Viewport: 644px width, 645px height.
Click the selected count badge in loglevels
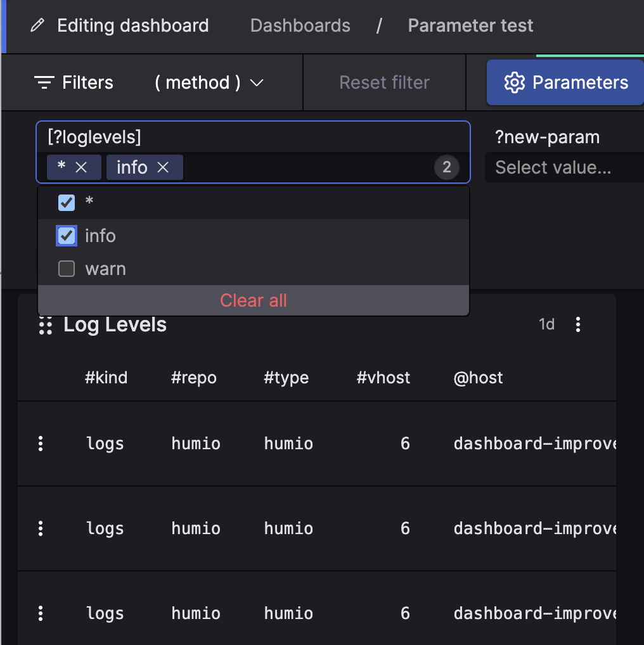447,167
